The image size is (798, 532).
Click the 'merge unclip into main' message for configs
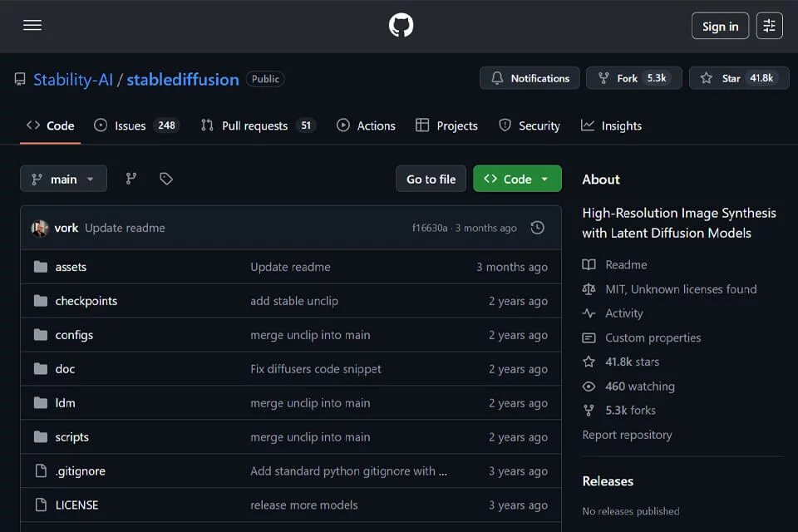[x=310, y=335]
